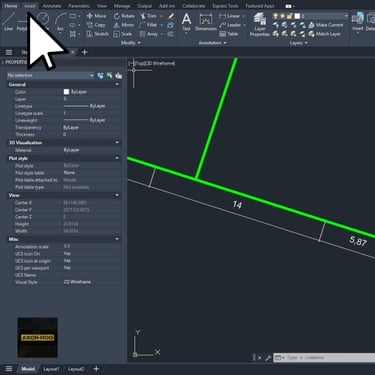This screenshot has height=375, width=375.
Task: Switch to the Annotate ribbon tab
Action: click(x=52, y=6)
